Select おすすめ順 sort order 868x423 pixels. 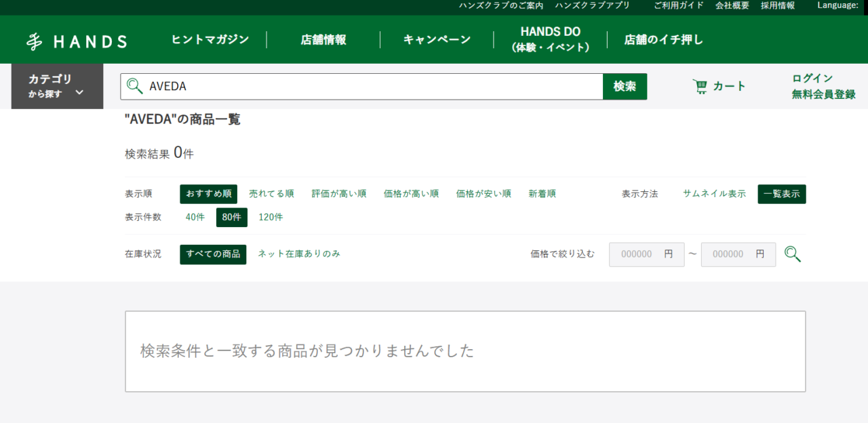coord(209,194)
